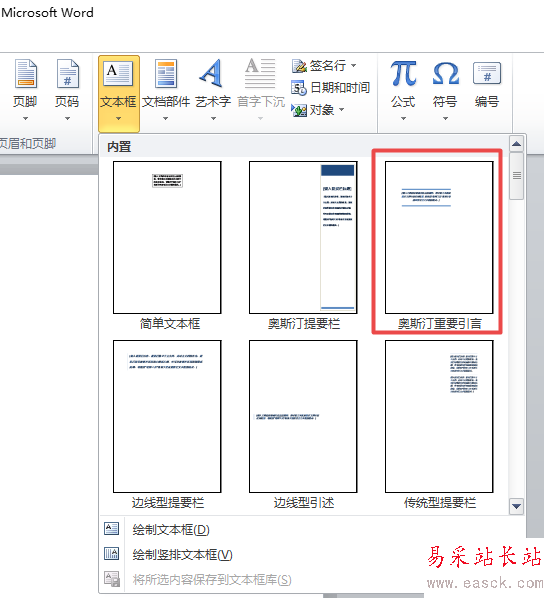Click the 页码 (Page Number) icon

click(68, 74)
